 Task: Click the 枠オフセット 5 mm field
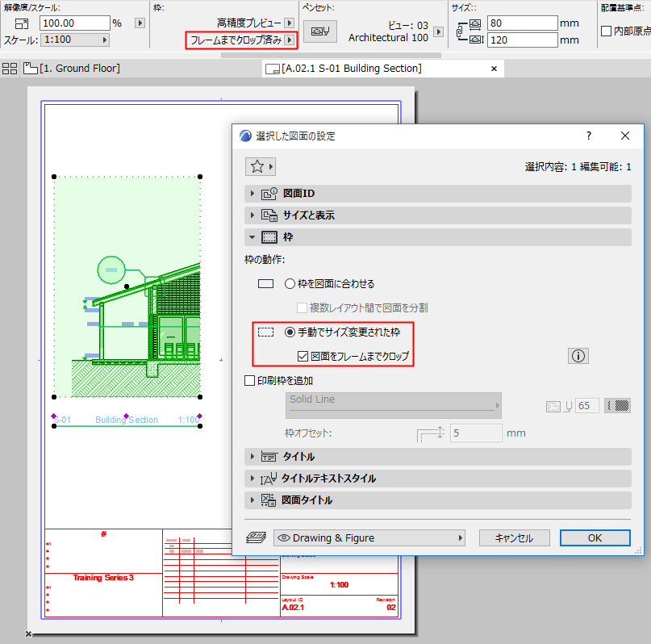point(476,433)
